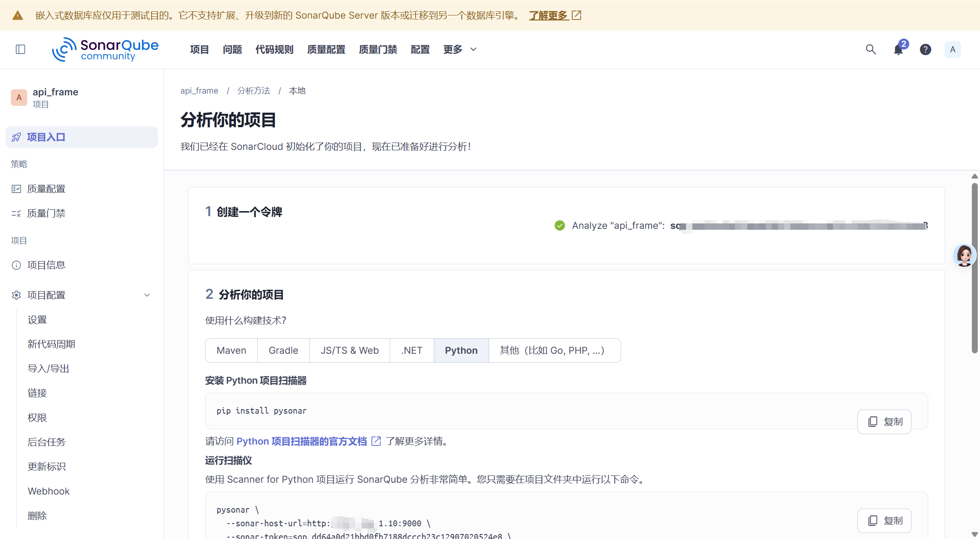Open Python scanner official documentation link
980x539 pixels.
(x=302, y=441)
